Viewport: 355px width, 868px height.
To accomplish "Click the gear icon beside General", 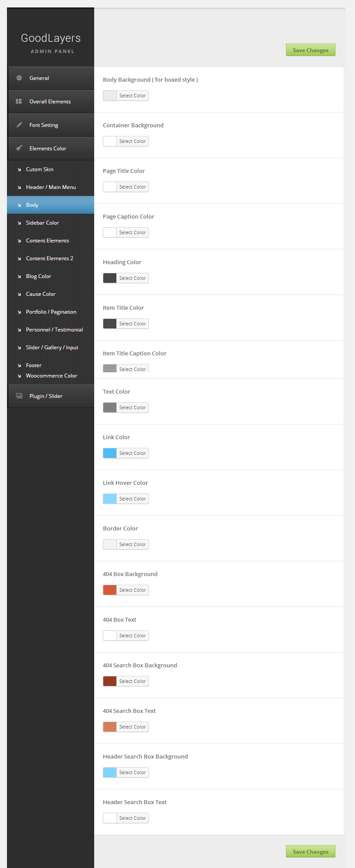I will [x=19, y=78].
